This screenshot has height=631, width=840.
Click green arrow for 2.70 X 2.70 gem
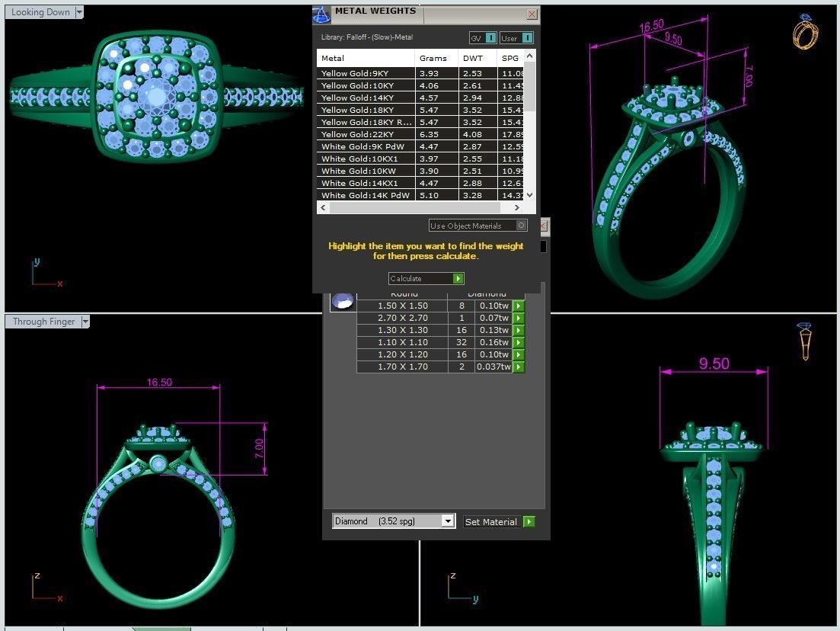pyautogui.click(x=519, y=318)
